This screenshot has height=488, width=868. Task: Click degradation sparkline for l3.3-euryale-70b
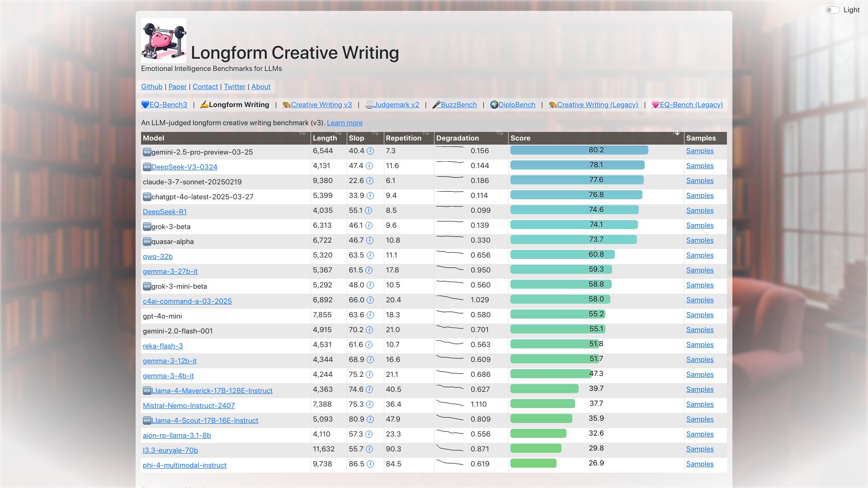coord(450,448)
